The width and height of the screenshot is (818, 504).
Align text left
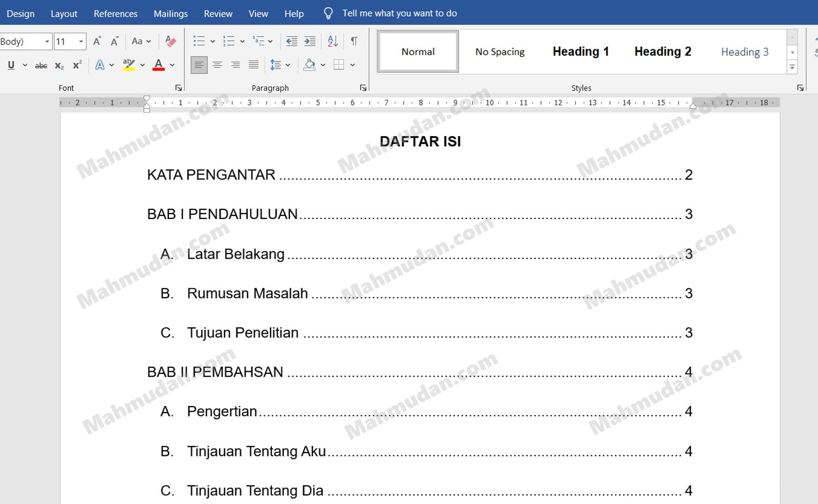[x=199, y=65]
